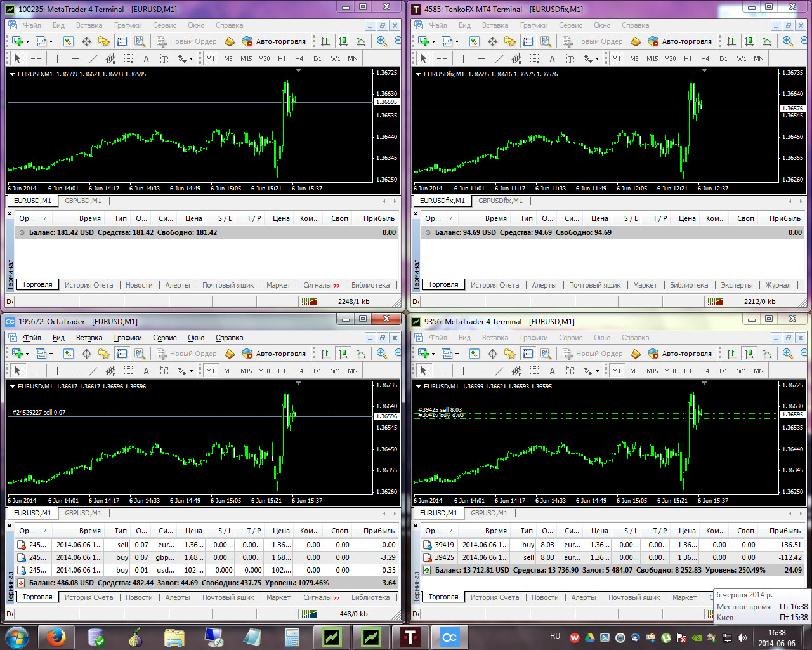
Task: Open the Market Watch icon in the TenkoFX toolbar
Action: (475, 41)
